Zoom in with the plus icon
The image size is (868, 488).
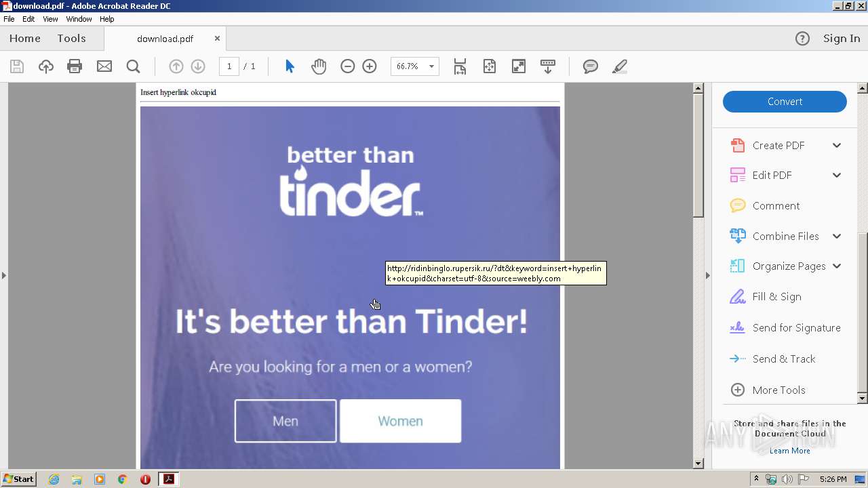(x=370, y=66)
